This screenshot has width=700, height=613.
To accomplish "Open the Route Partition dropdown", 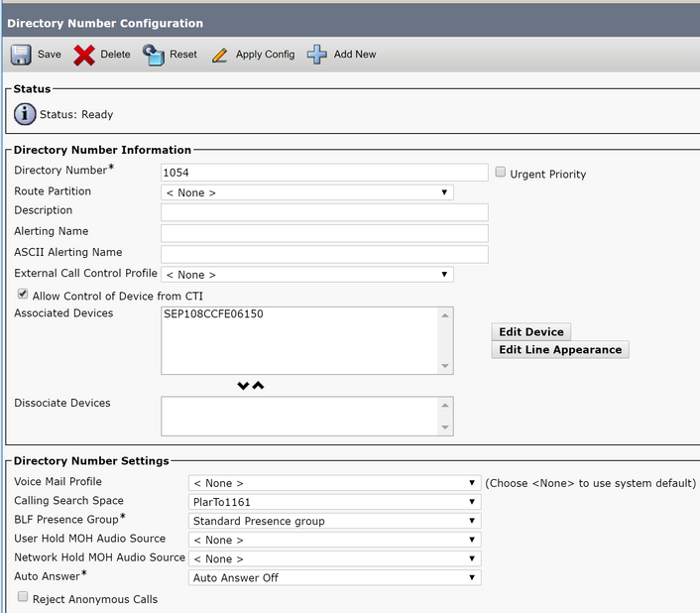I will [307, 192].
